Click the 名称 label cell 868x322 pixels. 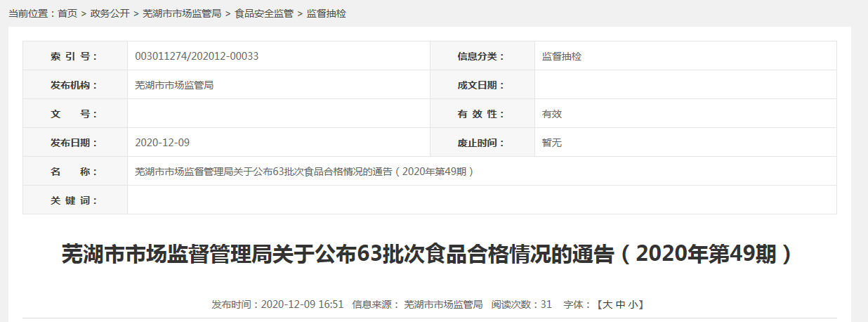(x=75, y=172)
